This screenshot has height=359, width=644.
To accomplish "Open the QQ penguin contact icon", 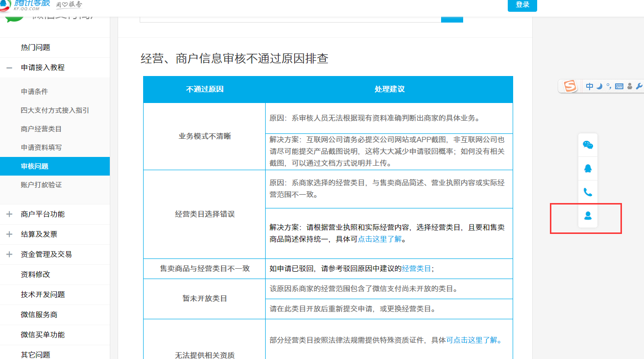I will pos(588,168).
